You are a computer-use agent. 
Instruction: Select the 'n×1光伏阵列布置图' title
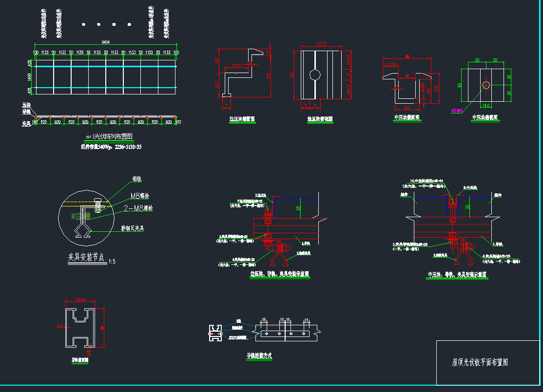point(109,137)
